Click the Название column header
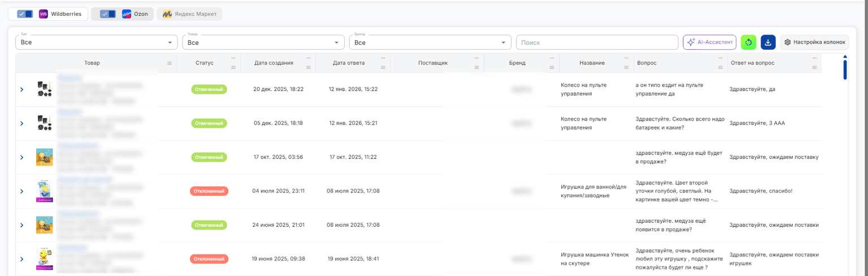The height and width of the screenshot is (276, 868). [x=592, y=63]
